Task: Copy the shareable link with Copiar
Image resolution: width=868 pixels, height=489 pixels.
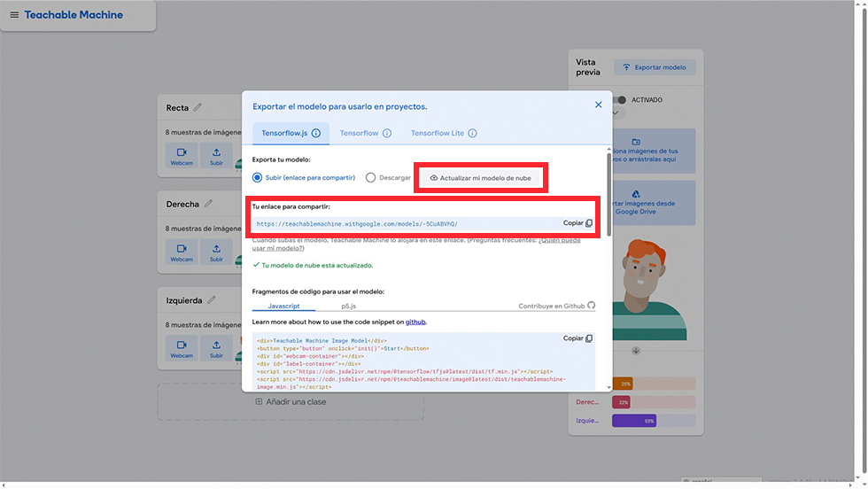Action: tap(577, 223)
